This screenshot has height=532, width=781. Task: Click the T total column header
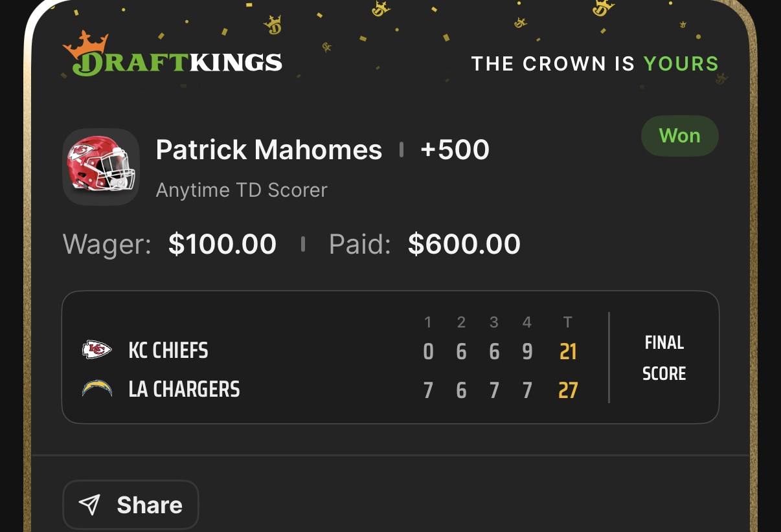tap(568, 322)
